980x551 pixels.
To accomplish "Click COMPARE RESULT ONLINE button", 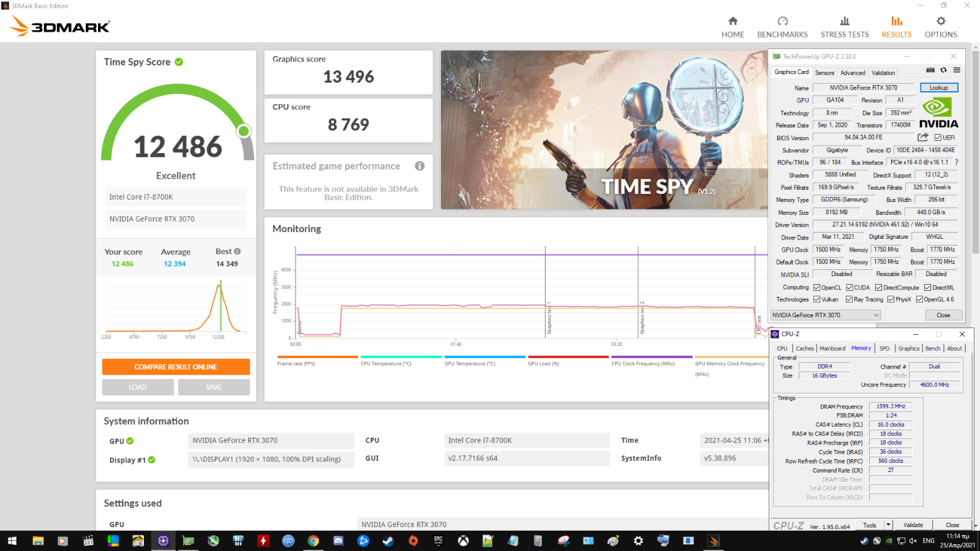I will [176, 367].
